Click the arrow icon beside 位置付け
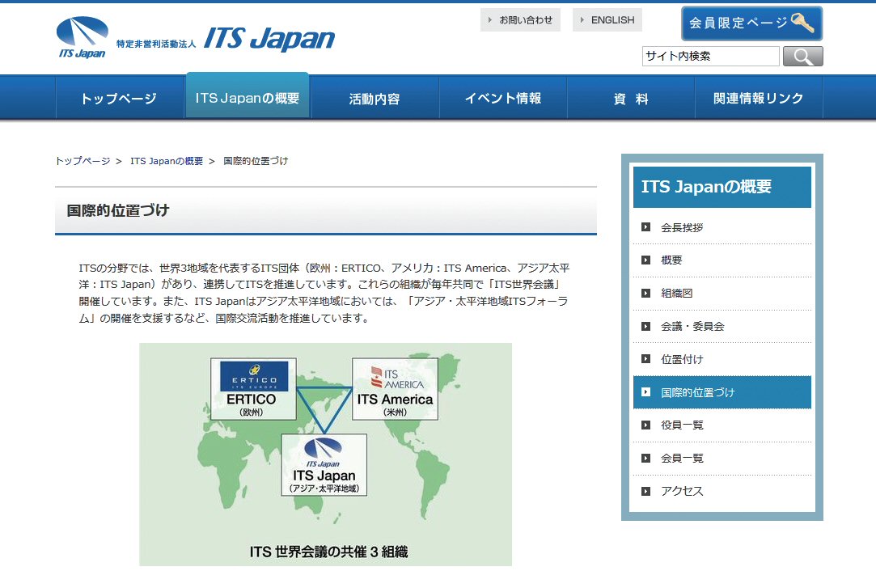 click(645, 359)
